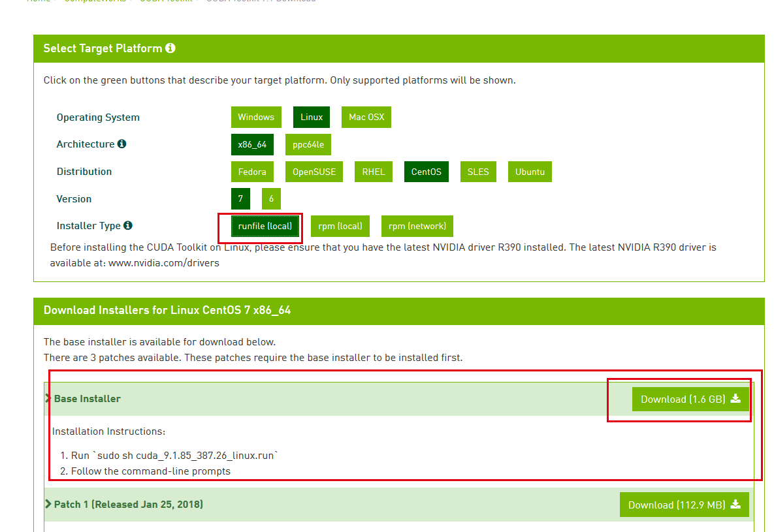Click the Base Installer heading text
This screenshot has width=774, height=532.
[x=88, y=399]
